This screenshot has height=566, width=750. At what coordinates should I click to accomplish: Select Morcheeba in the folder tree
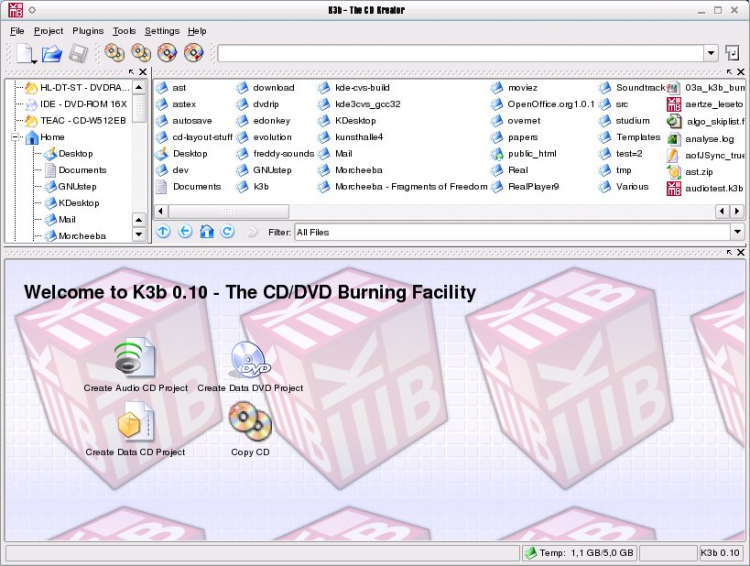click(75, 235)
